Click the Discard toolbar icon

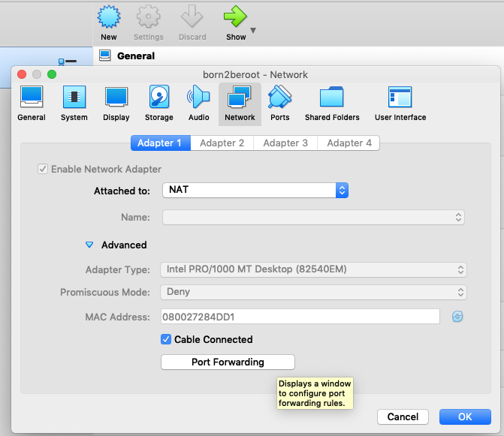click(192, 17)
